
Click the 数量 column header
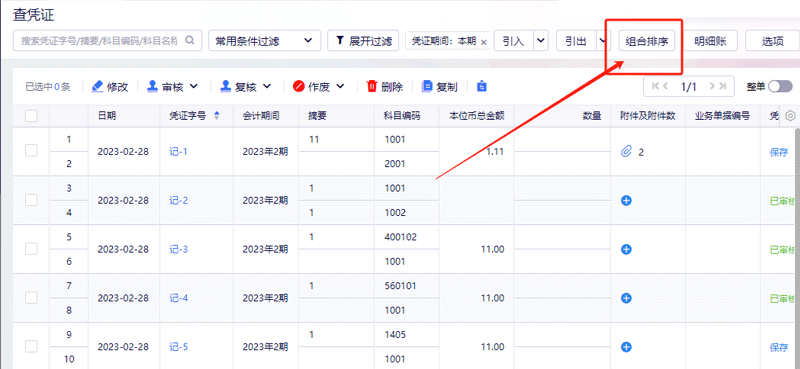point(592,116)
